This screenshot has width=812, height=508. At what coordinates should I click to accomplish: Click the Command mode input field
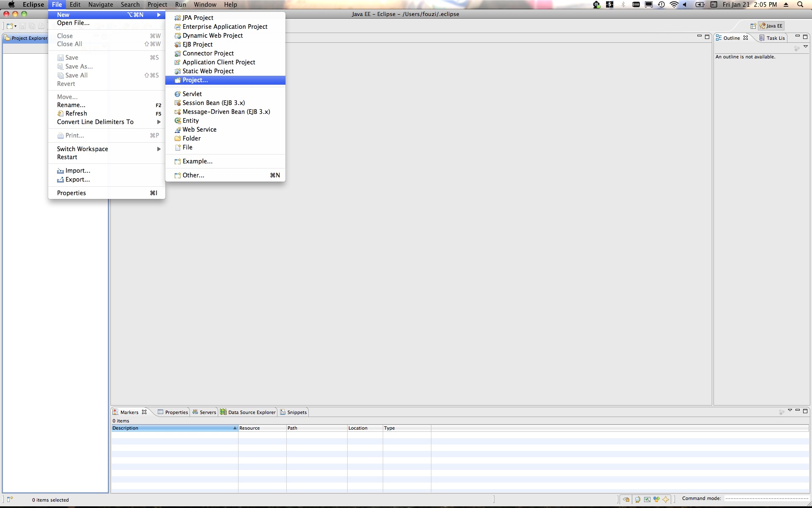[766, 499]
